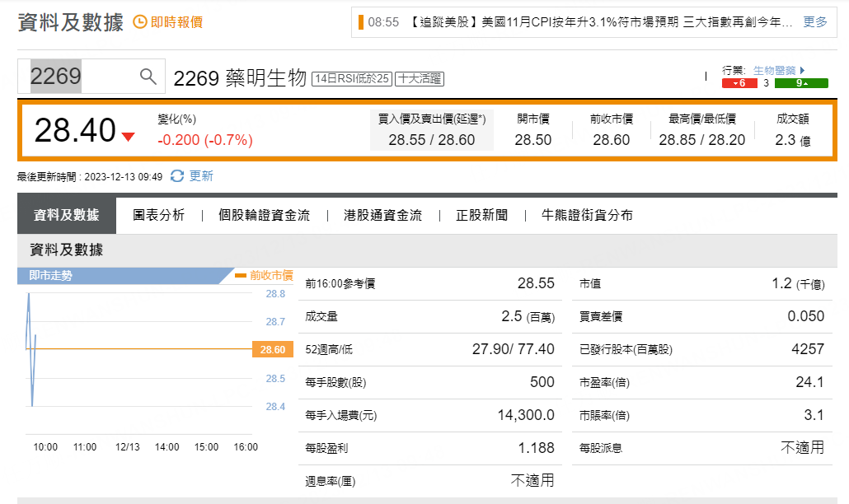Click the 2269 藥明生物 stock title
The image size is (849, 504).
click(x=240, y=78)
